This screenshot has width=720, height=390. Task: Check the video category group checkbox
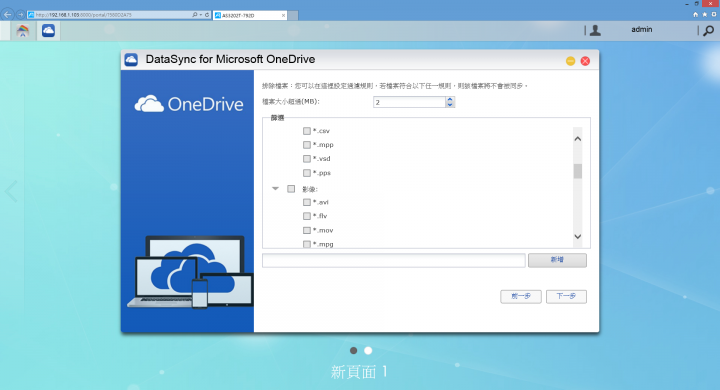tap(291, 189)
